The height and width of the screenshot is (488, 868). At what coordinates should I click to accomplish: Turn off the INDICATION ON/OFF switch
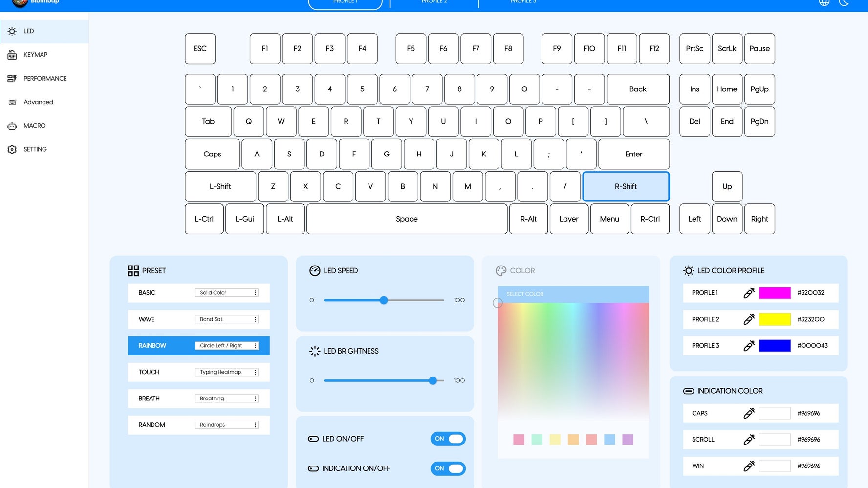pos(448,468)
